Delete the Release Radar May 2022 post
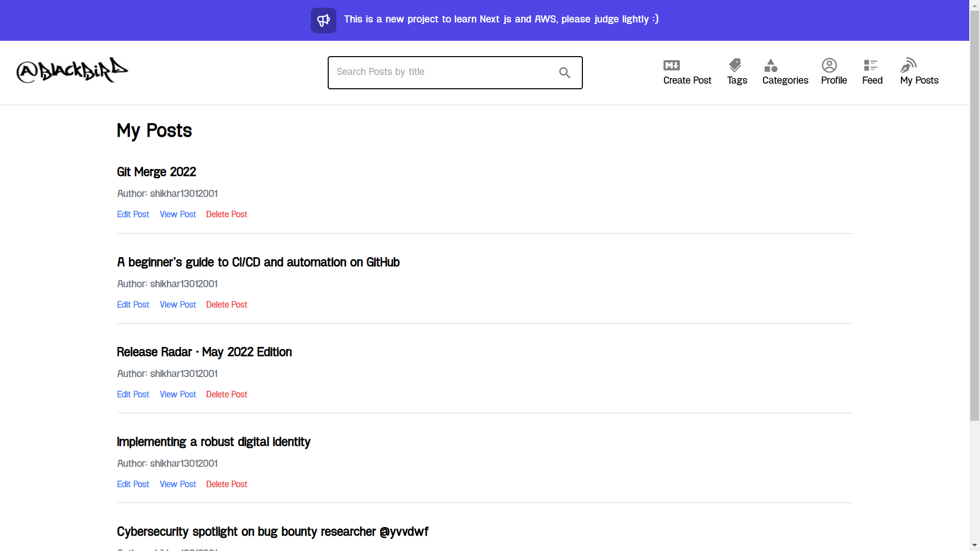This screenshot has height=551, width=980. coord(227,394)
